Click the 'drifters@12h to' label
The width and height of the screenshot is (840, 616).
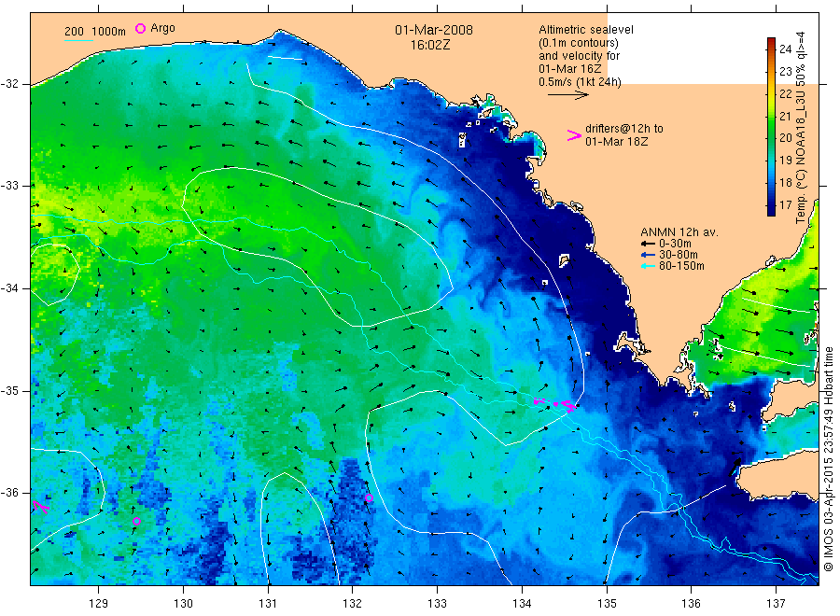click(x=624, y=129)
